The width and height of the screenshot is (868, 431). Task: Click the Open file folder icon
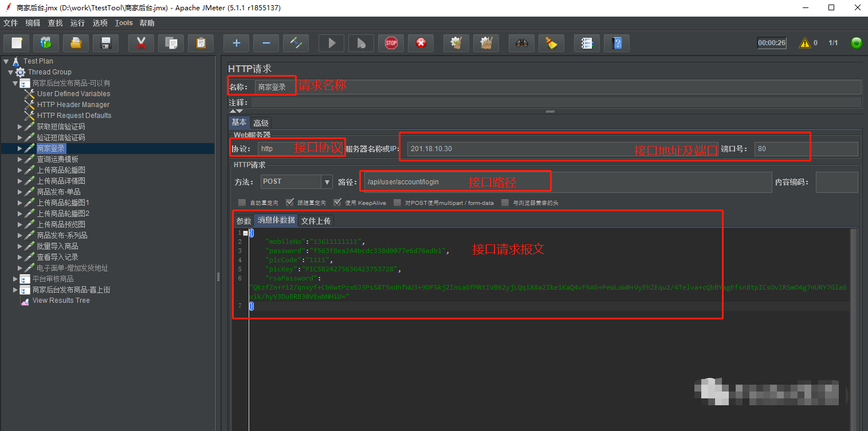76,43
